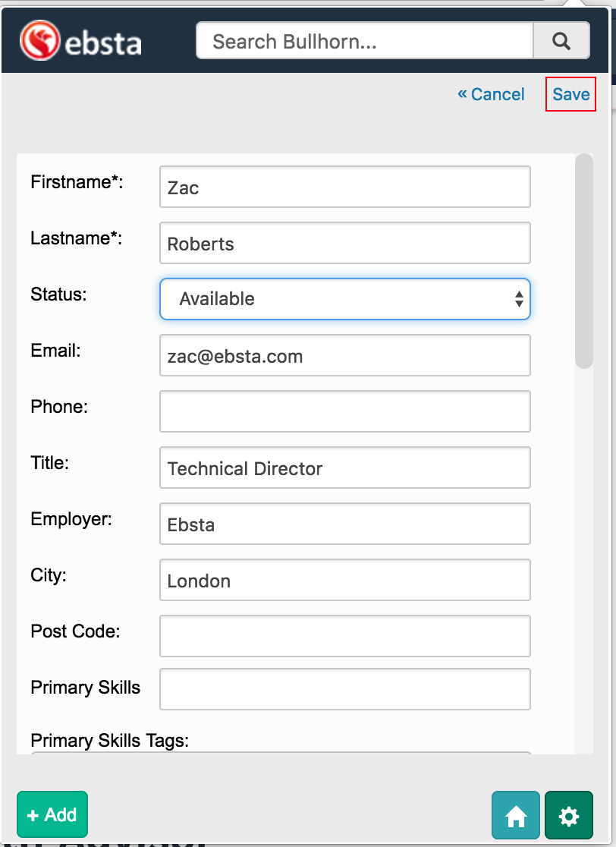Click the Save link
616x847 pixels.
(570, 95)
